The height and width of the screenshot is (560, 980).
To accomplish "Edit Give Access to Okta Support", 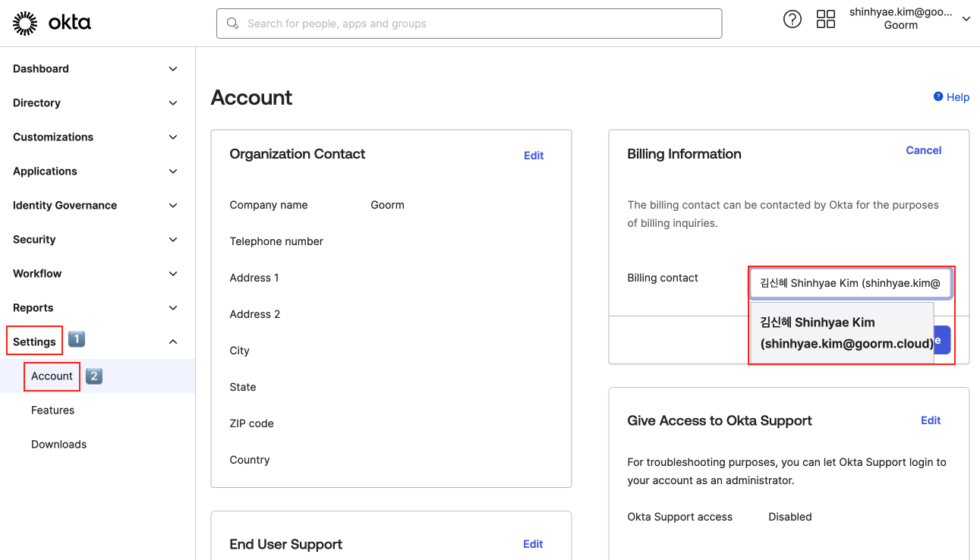I will point(930,420).
